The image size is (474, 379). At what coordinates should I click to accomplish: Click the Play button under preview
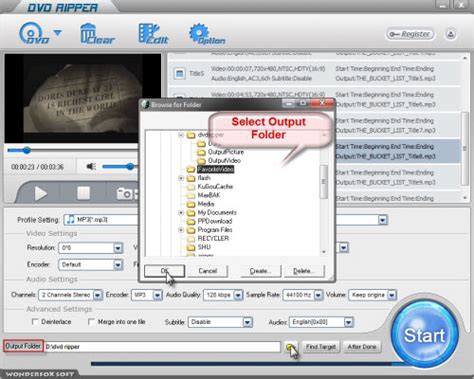point(41,193)
